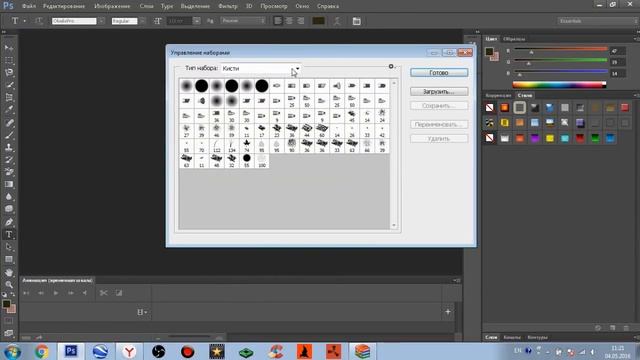Select the Crop tool
The image size is (640, 360).
(9, 98)
